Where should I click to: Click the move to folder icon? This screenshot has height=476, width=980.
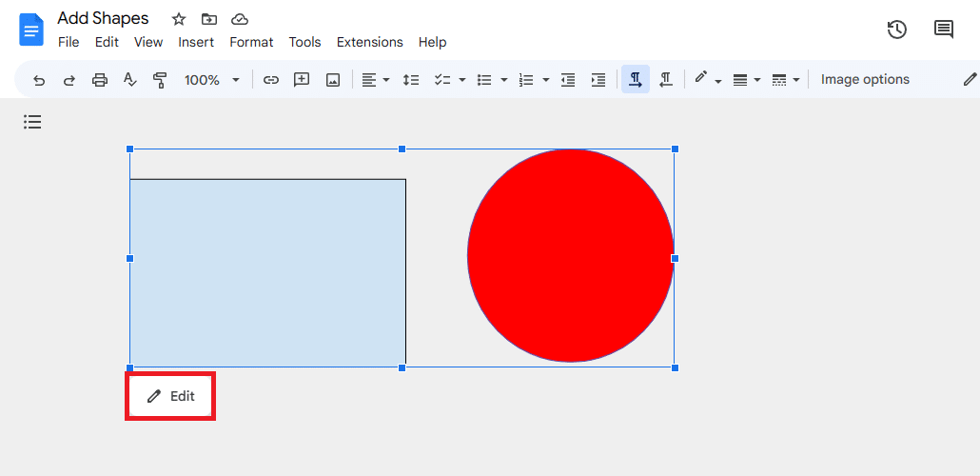pos(208,19)
